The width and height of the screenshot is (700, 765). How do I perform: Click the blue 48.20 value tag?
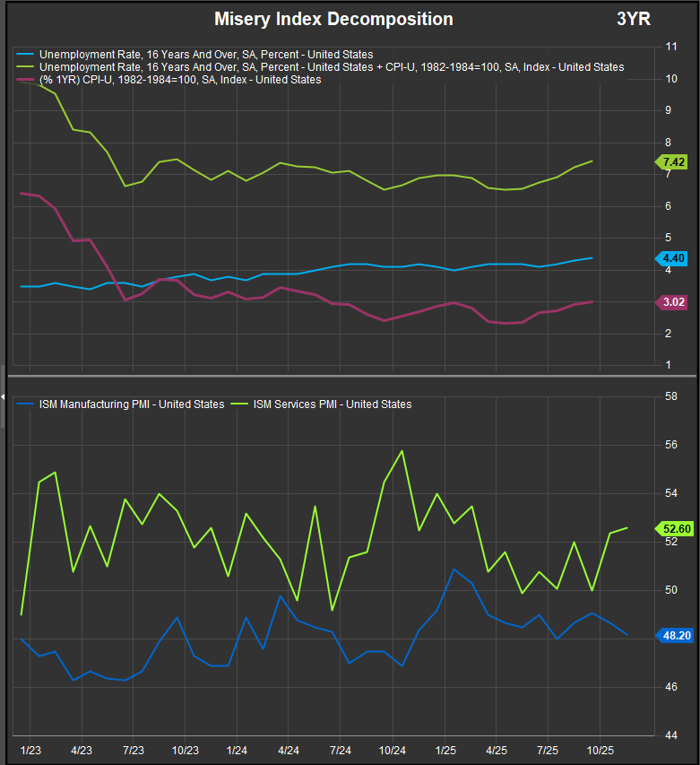point(673,635)
